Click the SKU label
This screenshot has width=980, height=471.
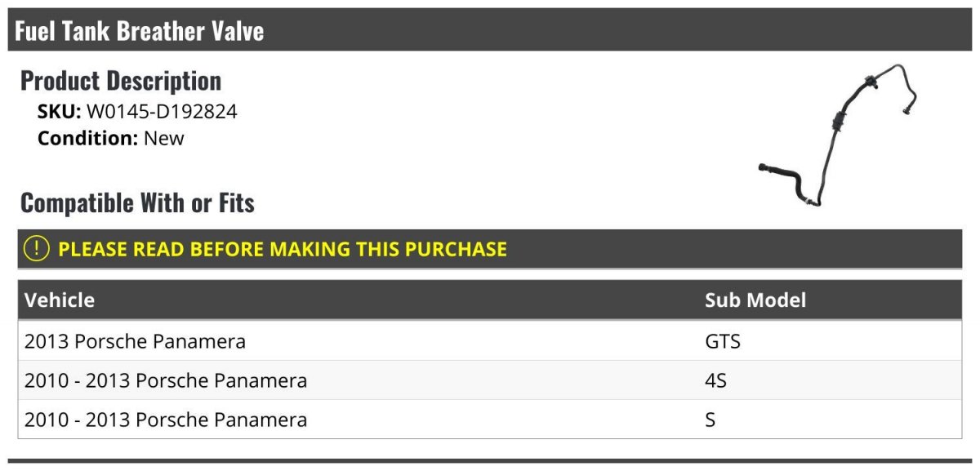[x=60, y=112]
